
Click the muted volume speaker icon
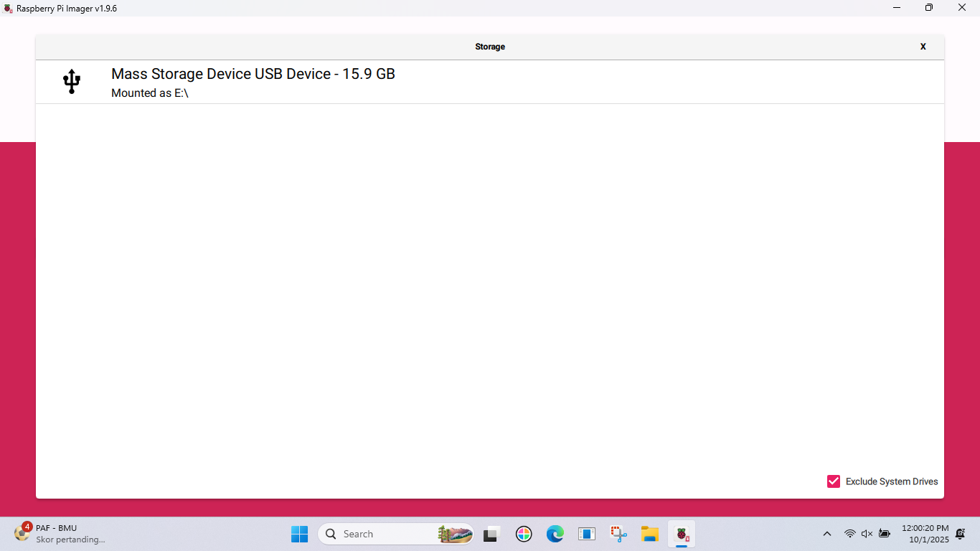pos(867,534)
